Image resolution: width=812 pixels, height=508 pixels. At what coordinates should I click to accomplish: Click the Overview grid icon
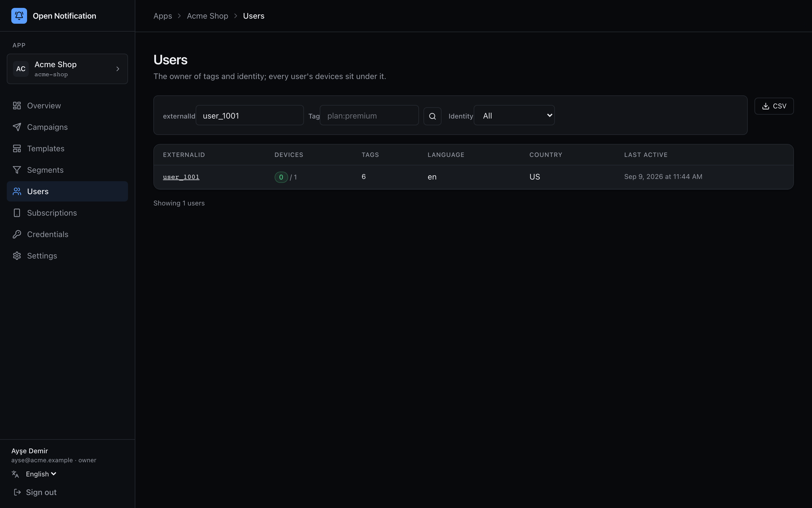[x=17, y=106]
